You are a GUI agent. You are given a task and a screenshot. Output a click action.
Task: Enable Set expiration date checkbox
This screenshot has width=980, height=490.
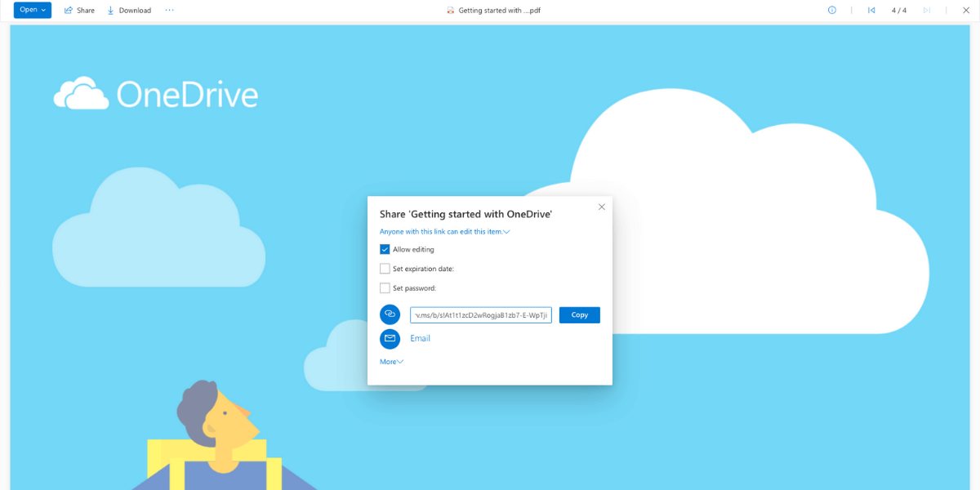pyautogui.click(x=385, y=269)
